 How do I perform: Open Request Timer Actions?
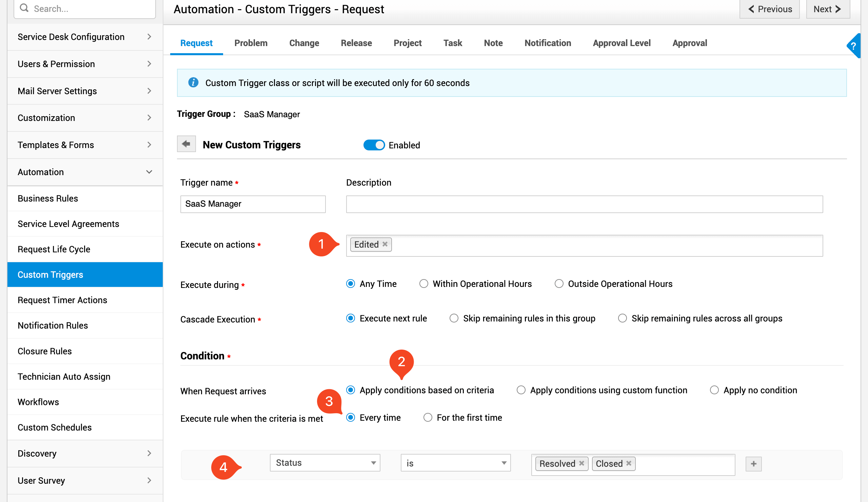[x=85, y=300]
